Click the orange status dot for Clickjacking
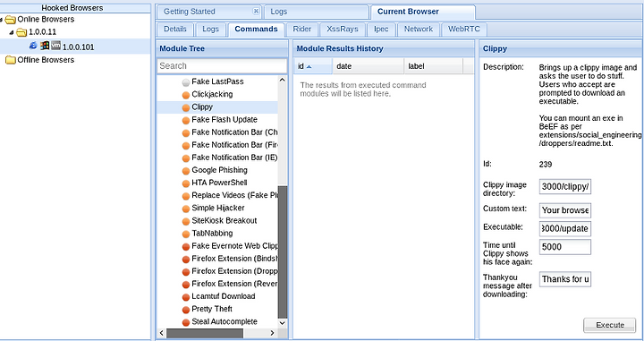This screenshot has width=644, height=341. tap(186, 95)
